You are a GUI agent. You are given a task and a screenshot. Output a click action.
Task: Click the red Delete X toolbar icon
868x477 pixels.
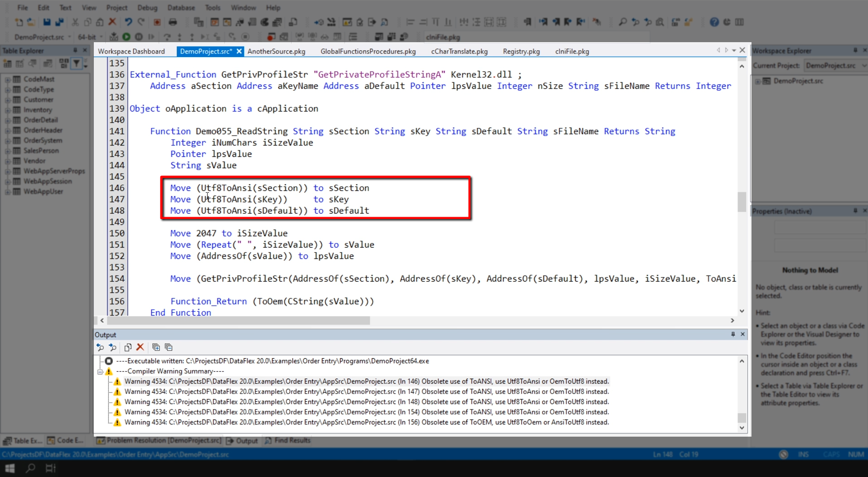[x=112, y=22]
